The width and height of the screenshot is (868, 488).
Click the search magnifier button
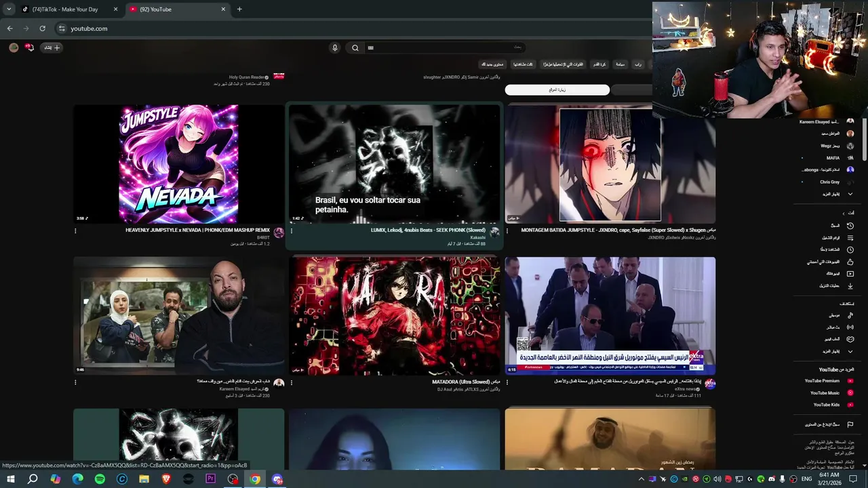point(355,47)
